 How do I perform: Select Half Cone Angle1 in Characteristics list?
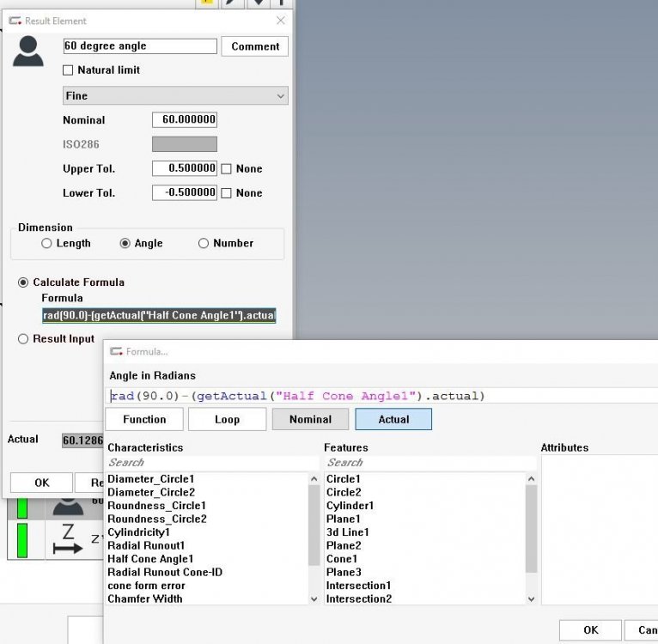[x=150, y=559]
